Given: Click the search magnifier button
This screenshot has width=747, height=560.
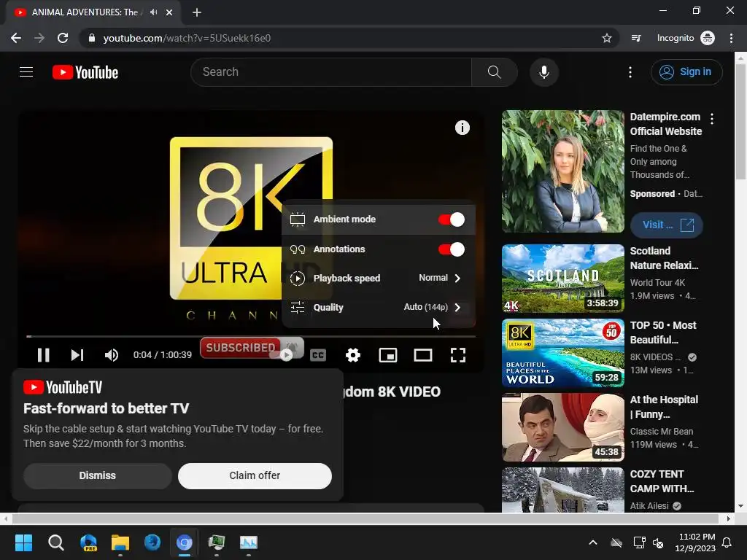Looking at the screenshot, I should point(494,72).
